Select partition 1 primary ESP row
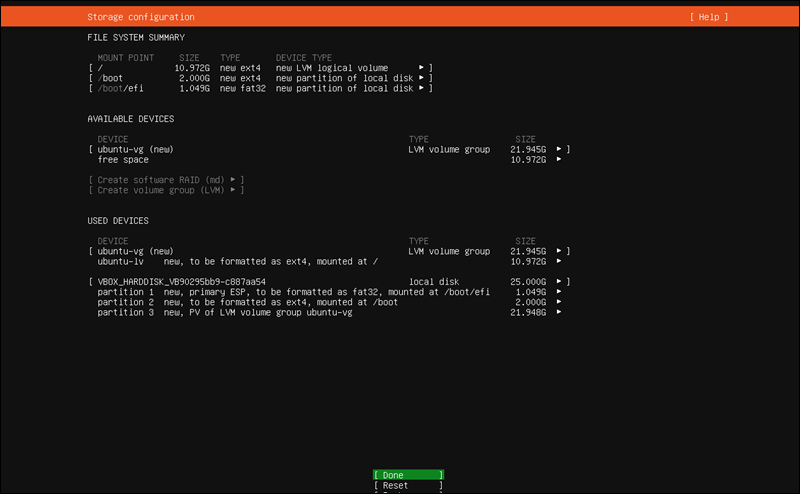This screenshot has height=494, width=800. pos(329,292)
